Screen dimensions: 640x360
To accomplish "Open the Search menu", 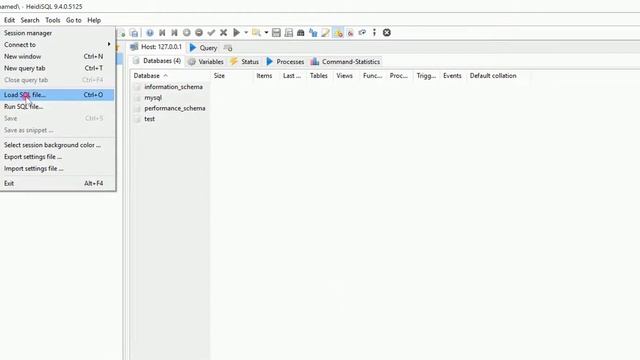I will [30, 20].
